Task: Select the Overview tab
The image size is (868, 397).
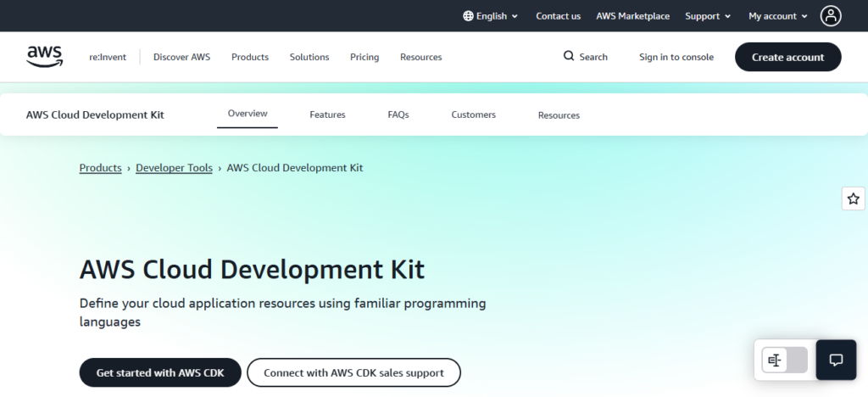Action: point(248,114)
